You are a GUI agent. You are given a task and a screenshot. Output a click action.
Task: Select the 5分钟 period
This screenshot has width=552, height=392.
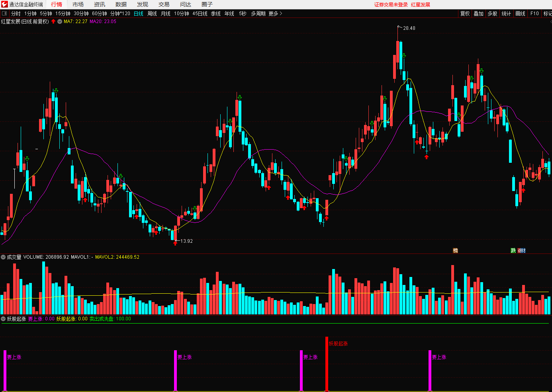point(46,14)
